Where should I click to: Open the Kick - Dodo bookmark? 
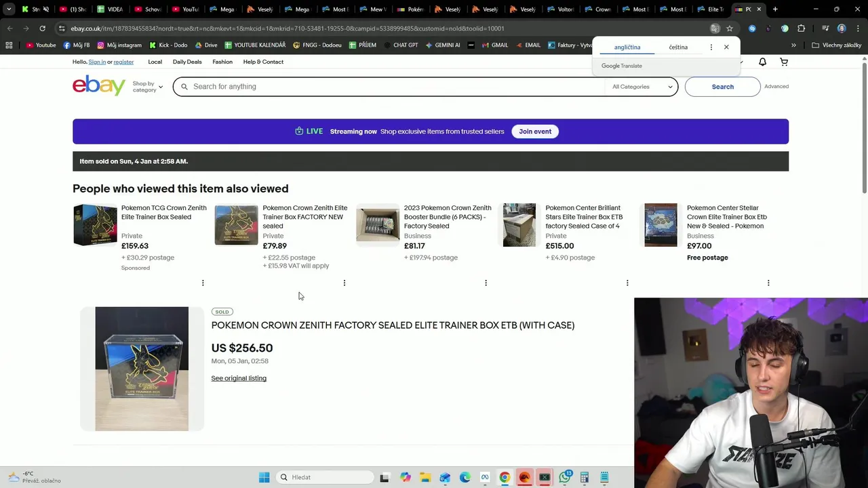pyautogui.click(x=168, y=45)
